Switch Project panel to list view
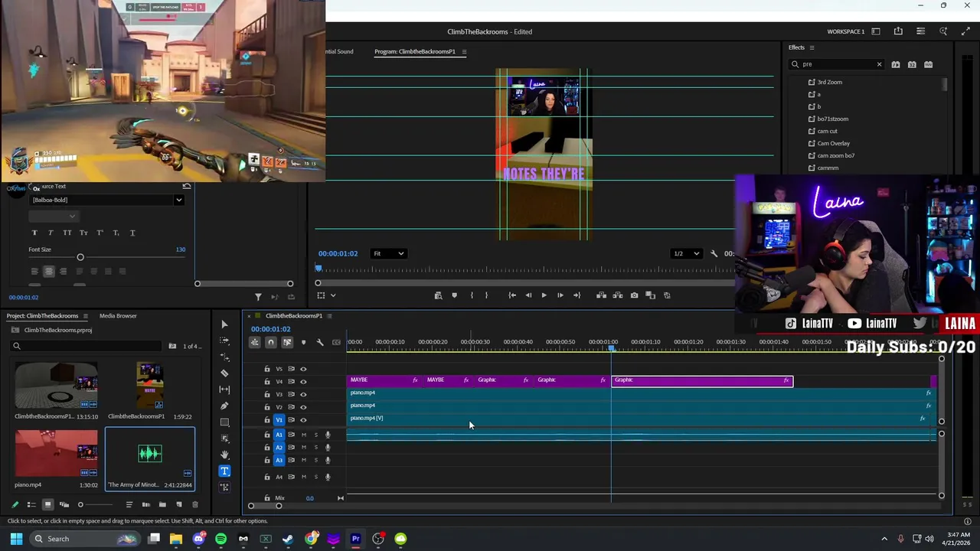This screenshot has width=980, height=551. [31, 504]
